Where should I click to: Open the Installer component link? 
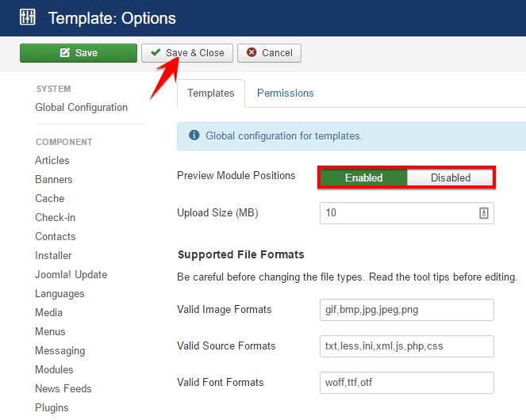coord(53,255)
